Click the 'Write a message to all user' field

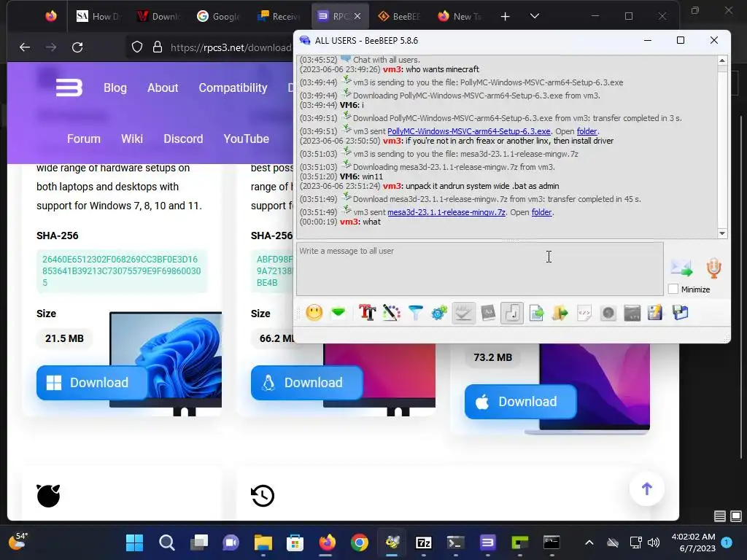tap(480, 268)
